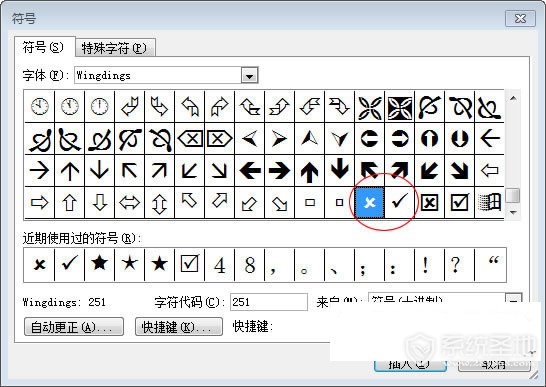The height and width of the screenshot is (387, 546).
Task: Click the 自动更正 button
Action: pyautogui.click(x=74, y=327)
